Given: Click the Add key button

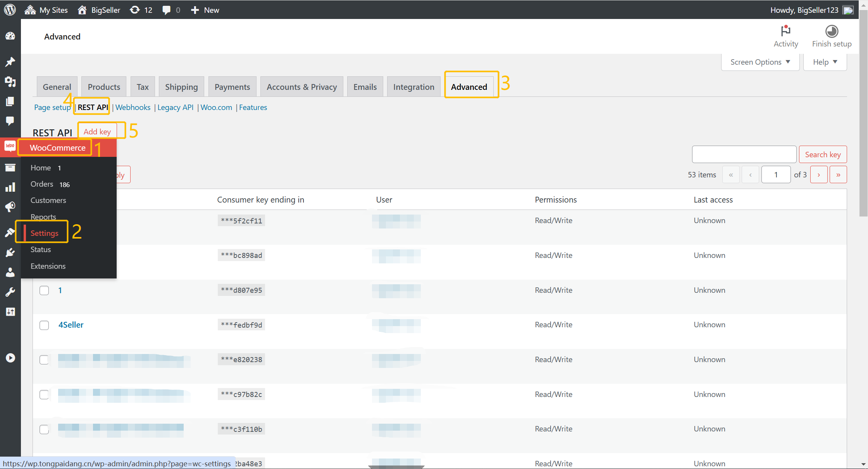Looking at the screenshot, I should tap(97, 132).
